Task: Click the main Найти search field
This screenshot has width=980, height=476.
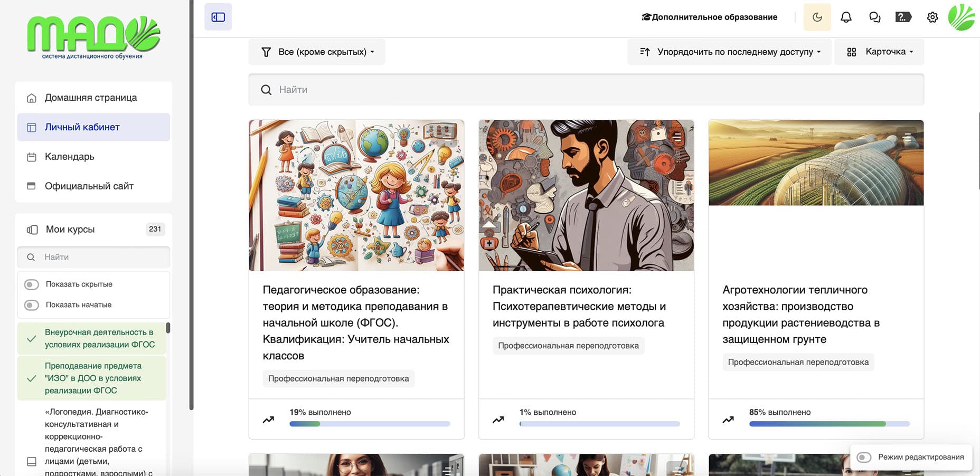Action: coord(586,90)
